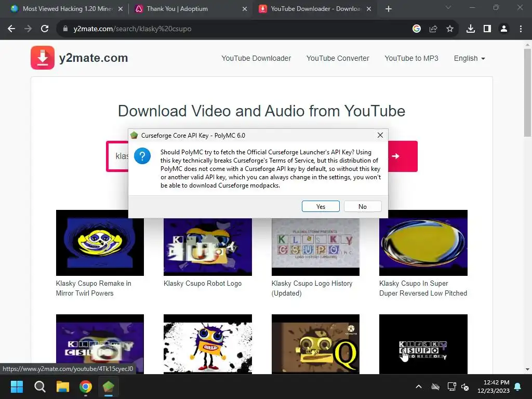
Task: Open a new browser tab
Action: pyautogui.click(x=389, y=9)
